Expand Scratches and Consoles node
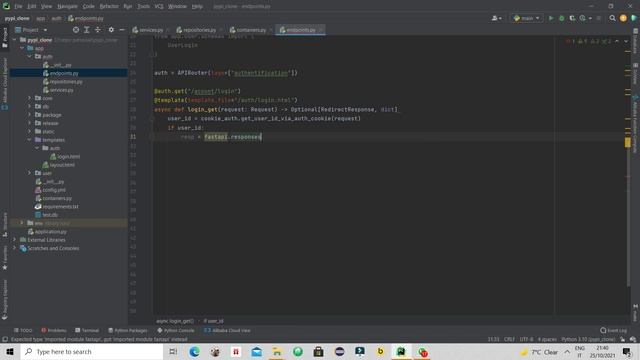This screenshot has height=360, width=640. pyautogui.click(x=15, y=248)
